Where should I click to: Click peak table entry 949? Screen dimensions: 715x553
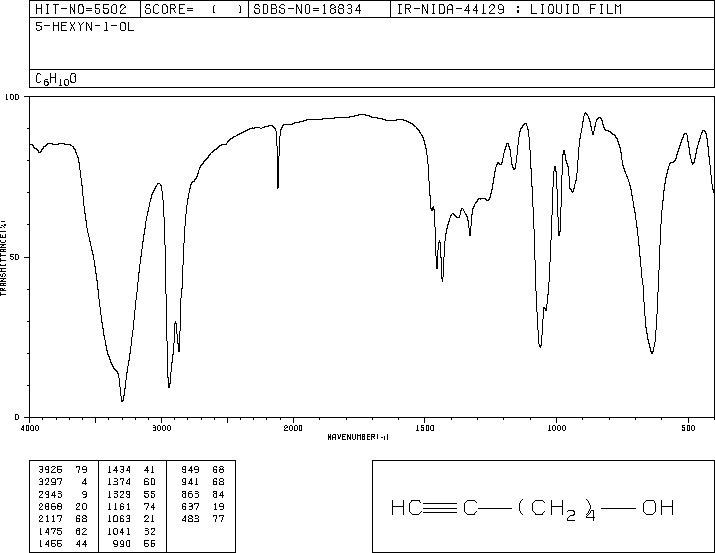tap(190, 470)
